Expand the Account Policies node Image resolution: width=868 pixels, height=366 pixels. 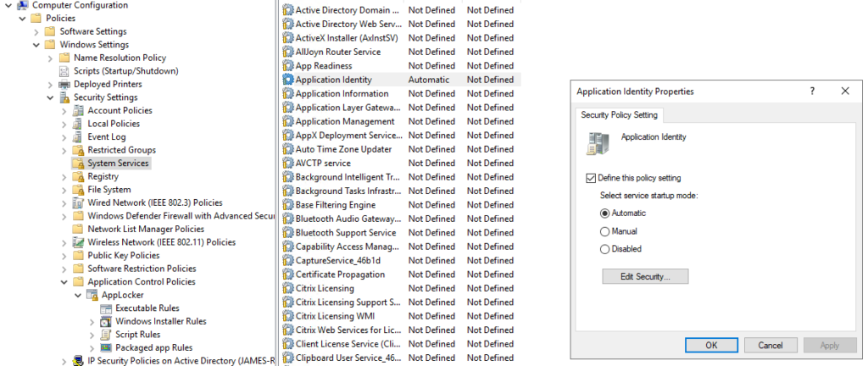[x=64, y=110]
